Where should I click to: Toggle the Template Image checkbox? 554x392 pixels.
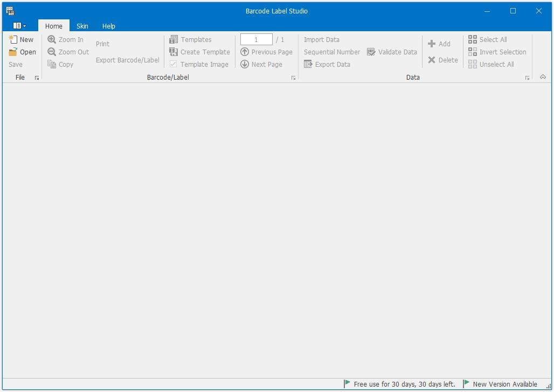pos(174,65)
